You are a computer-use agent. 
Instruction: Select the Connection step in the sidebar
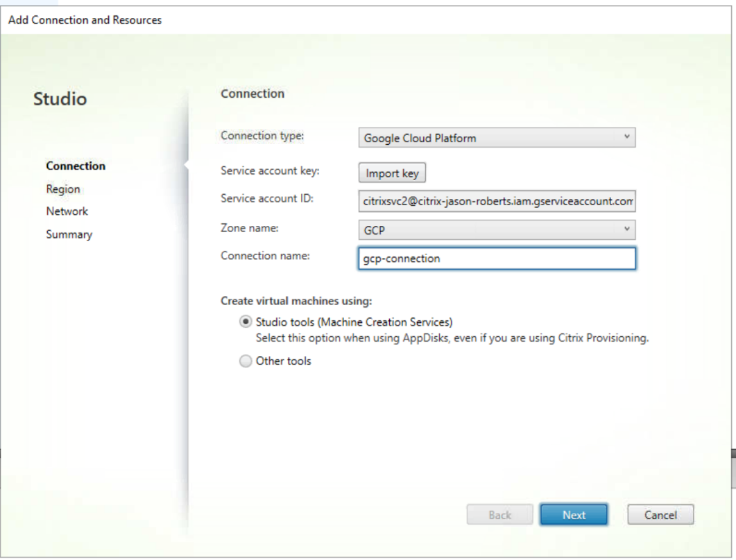(x=76, y=166)
